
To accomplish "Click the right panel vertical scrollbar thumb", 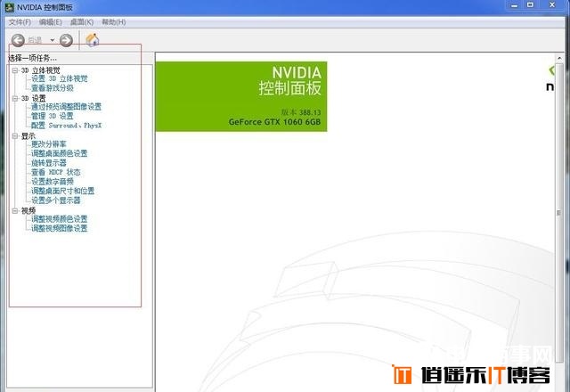I will point(559,213).
